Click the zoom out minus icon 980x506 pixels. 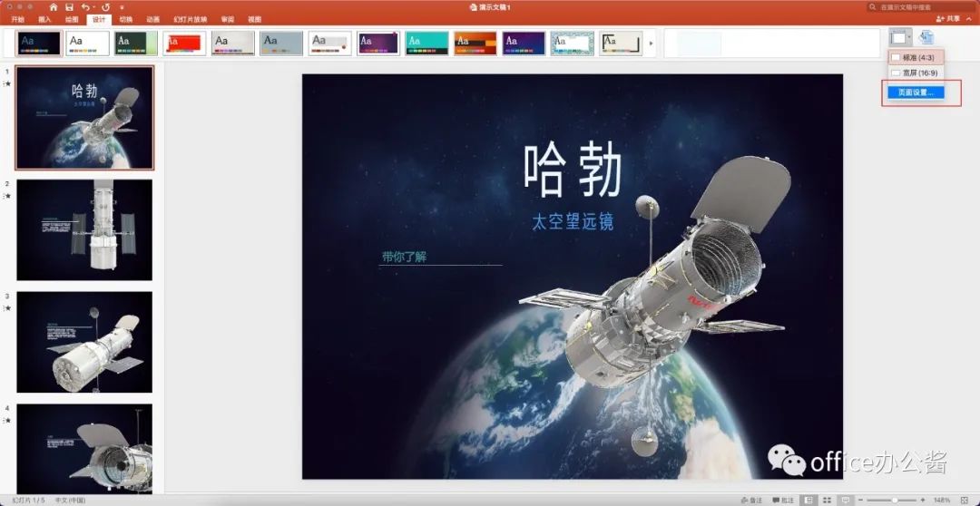pyautogui.click(x=860, y=501)
